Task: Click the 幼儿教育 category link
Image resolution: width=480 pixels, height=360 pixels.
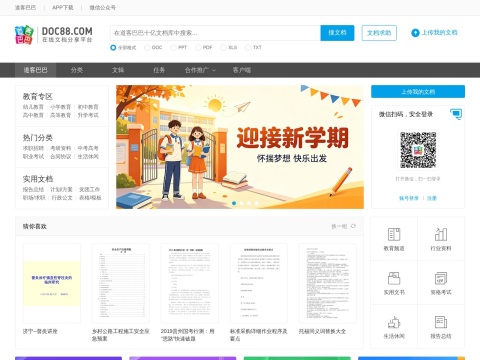Action: (33, 107)
